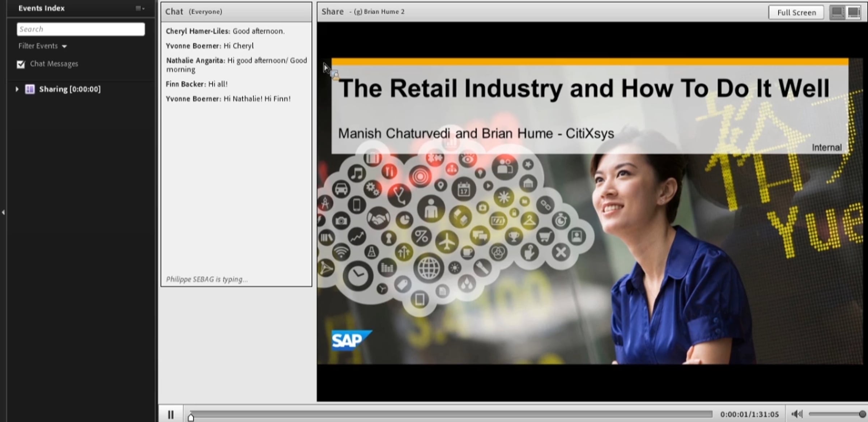The image size is (868, 422).
Task: Uncheck the Chat Messages checkbox
Action: [21, 64]
